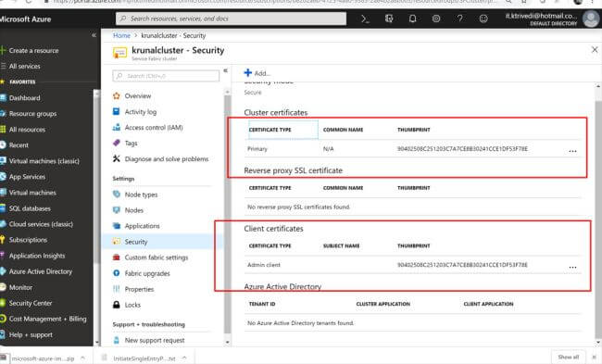Click Show all downloads button
Viewport: 602px width, 364px height.
[569, 358]
